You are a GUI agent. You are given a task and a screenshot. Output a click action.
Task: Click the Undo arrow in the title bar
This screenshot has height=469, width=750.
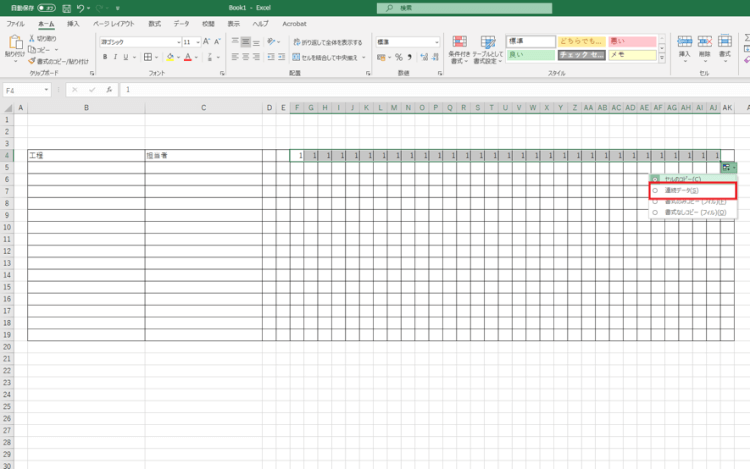80,7
